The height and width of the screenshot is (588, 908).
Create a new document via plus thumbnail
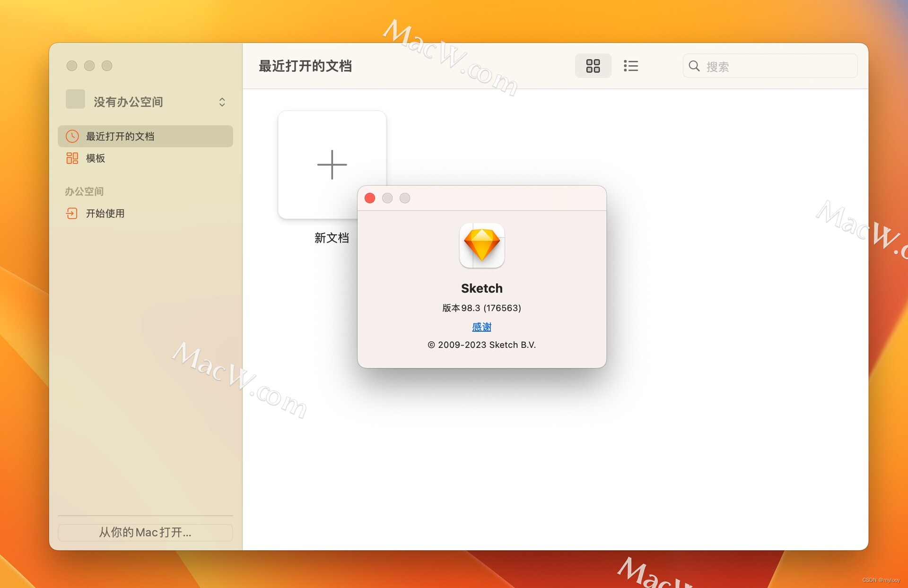(x=332, y=164)
